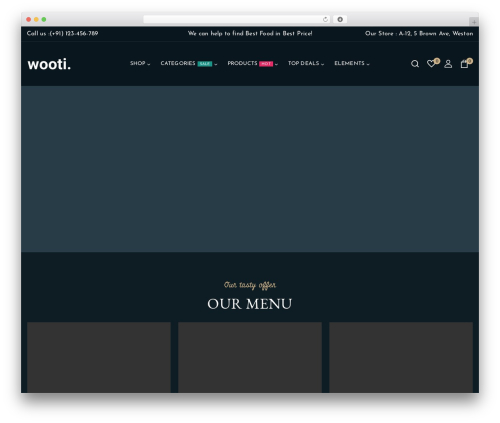The height and width of the screenshot is (423, 500).
Task: Open the wishlist heart icon
Action: (431, 64)
